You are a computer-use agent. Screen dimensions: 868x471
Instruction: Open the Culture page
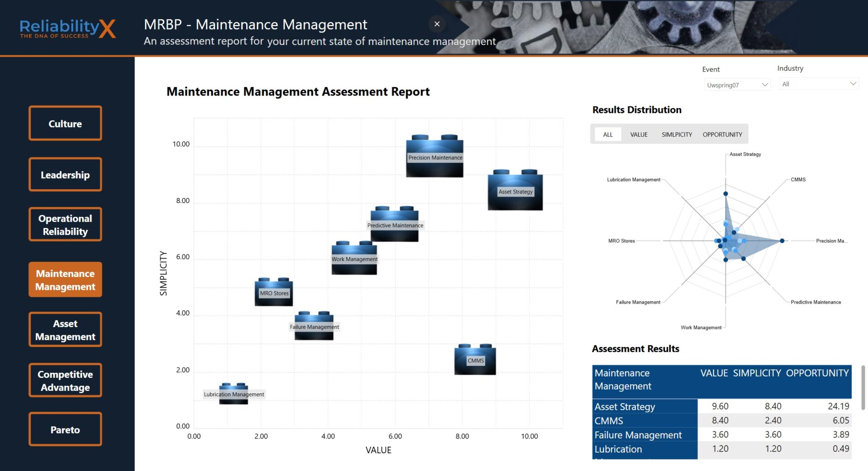tap(65, 123)
